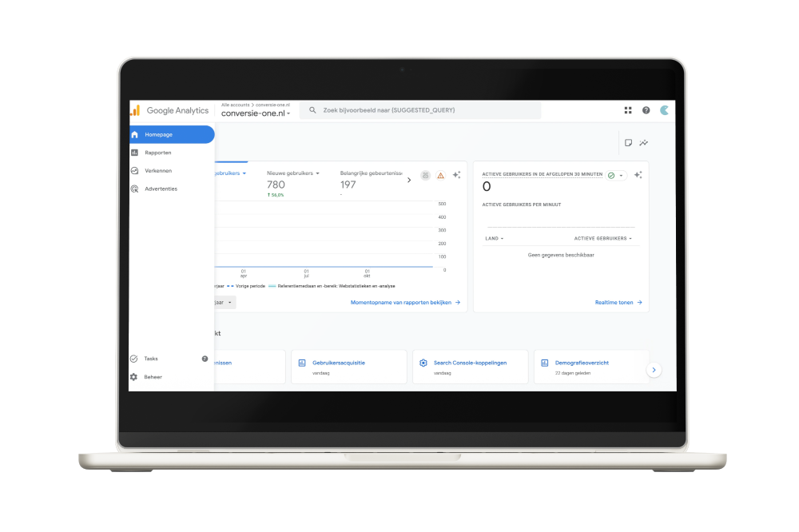Click Momentopname van rapporten bekijken link
799x532 pixels.
click(401, 302)
